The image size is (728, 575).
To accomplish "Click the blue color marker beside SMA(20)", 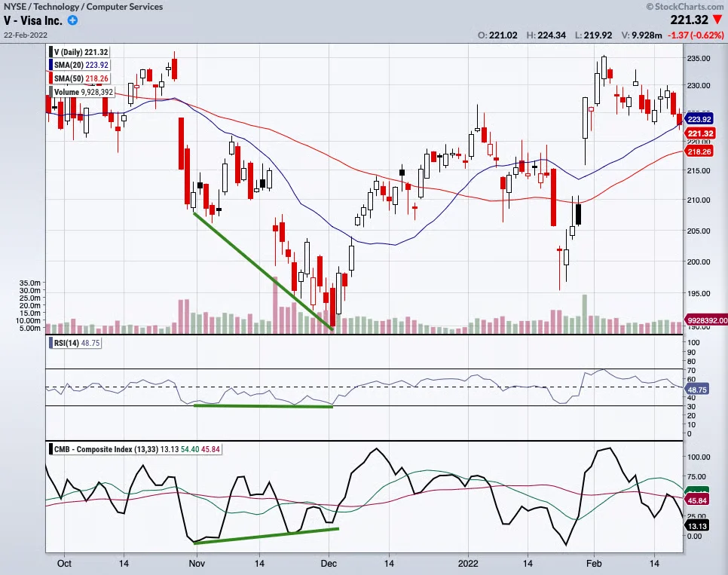I will pos(50,65).
